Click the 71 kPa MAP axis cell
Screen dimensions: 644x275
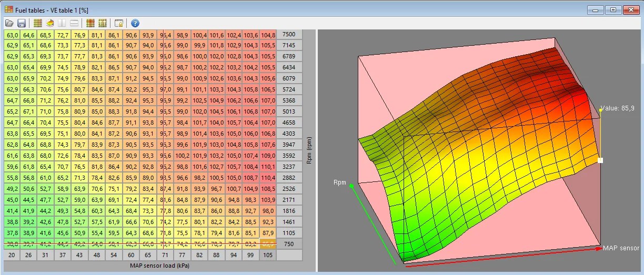(x=166, y=255)
